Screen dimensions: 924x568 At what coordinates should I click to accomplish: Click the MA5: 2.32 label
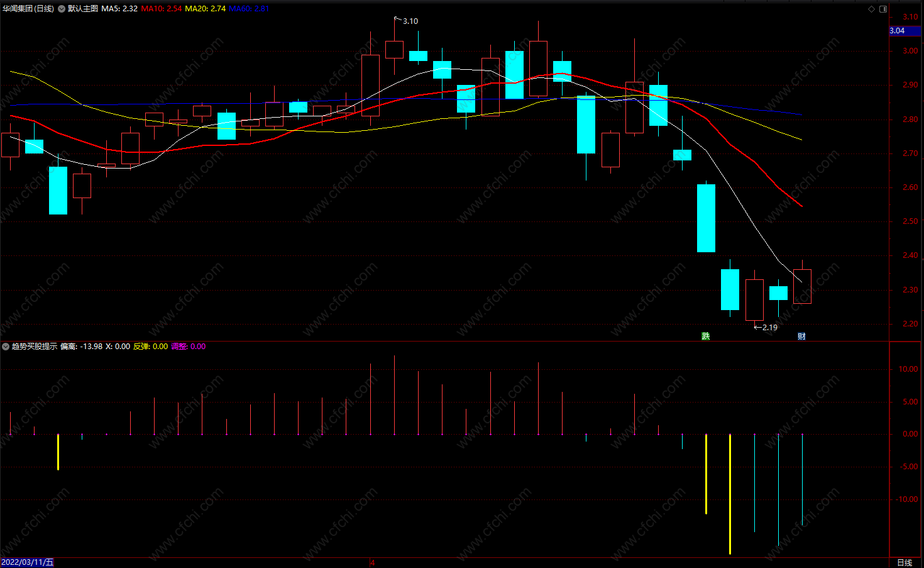coord(119,9)
